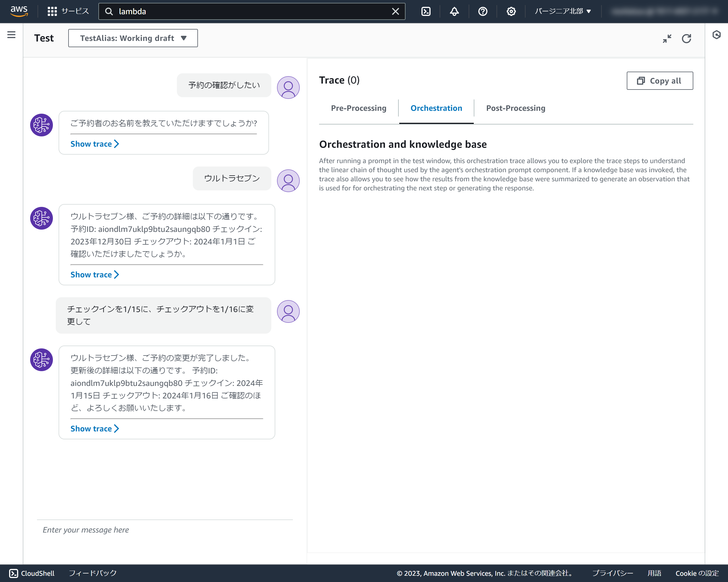Clear the lambda search text

(395, 11)
